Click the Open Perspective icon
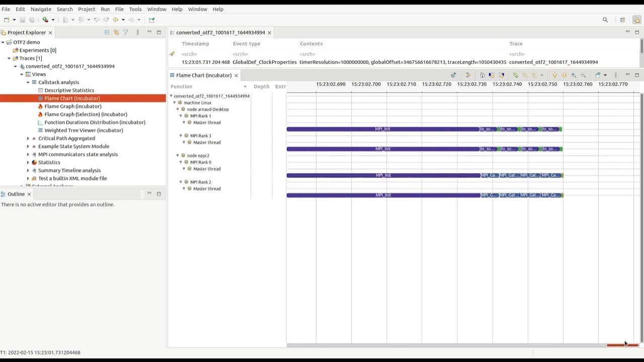Viewport: 644px width, 362px height. [x=622, y=20]
